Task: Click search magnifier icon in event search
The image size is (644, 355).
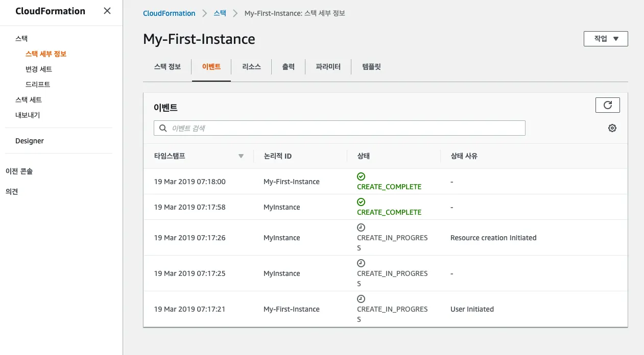Action: (163, 128)
